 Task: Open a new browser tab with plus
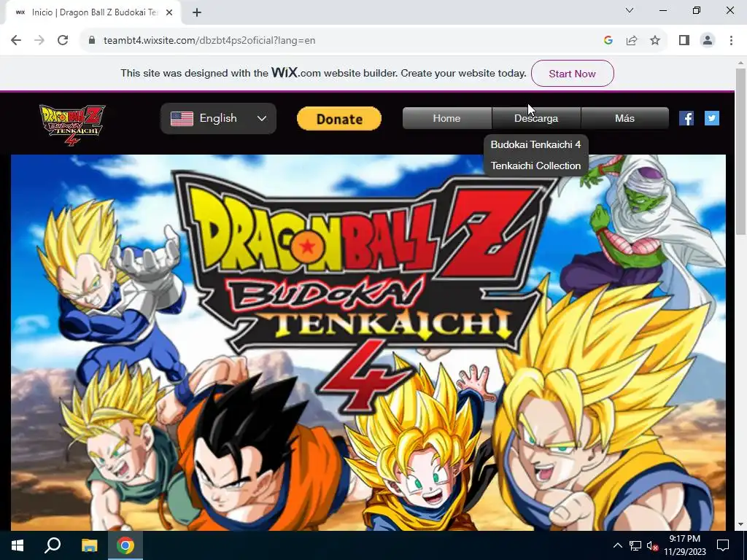pyautogui.click(x=197, y=12)
